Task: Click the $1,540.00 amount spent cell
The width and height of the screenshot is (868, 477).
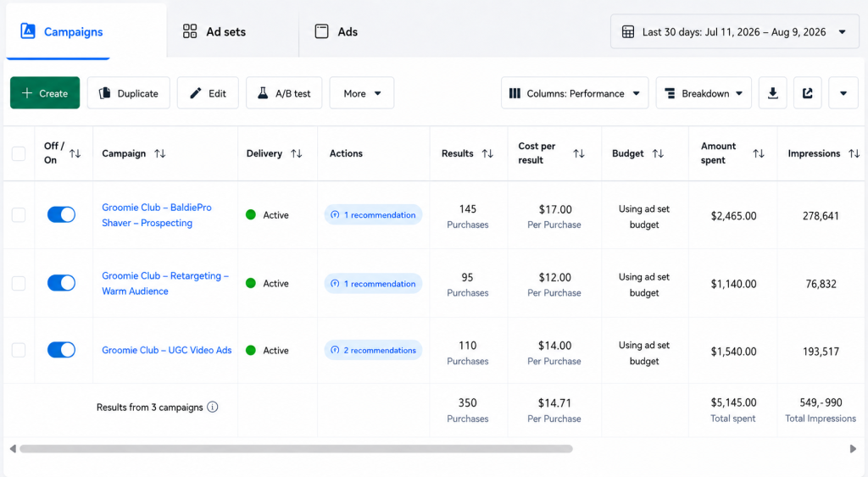Action: point(733,352)
